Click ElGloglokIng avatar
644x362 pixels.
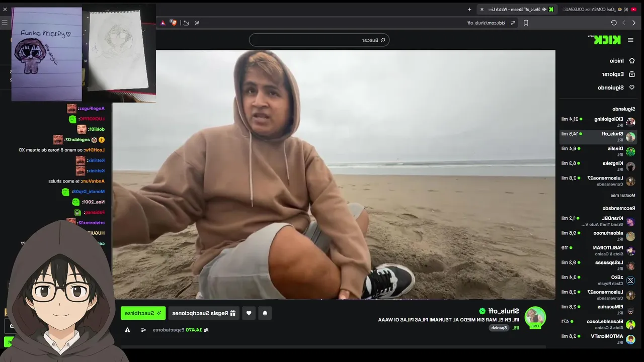[630, 122]
